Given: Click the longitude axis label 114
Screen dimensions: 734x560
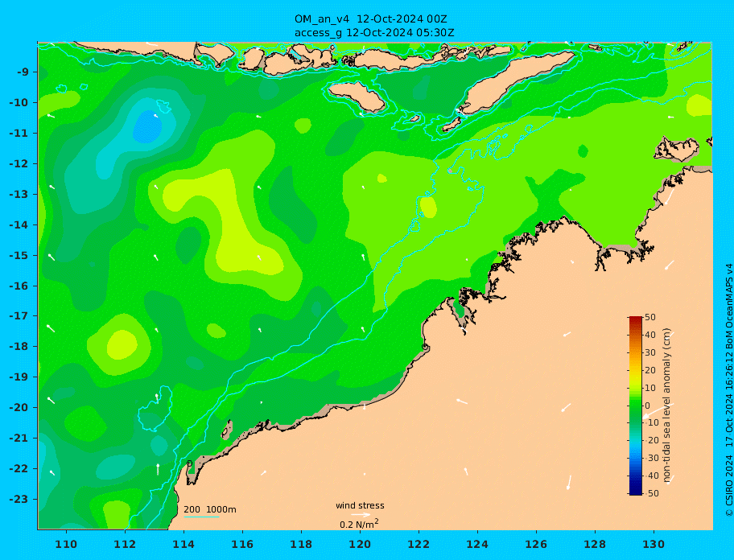Looking at the screenshot, I should click(183, 545).
